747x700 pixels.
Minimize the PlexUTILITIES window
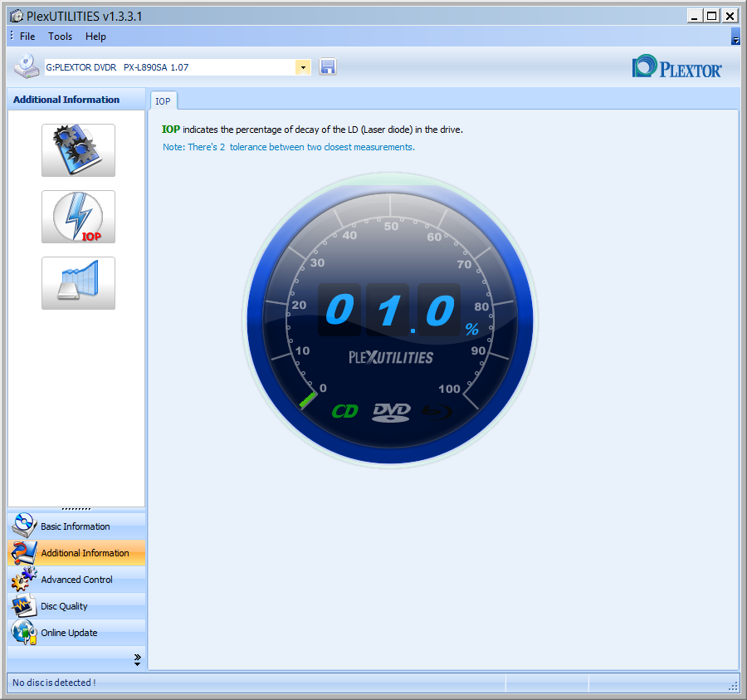click(695, 17)
